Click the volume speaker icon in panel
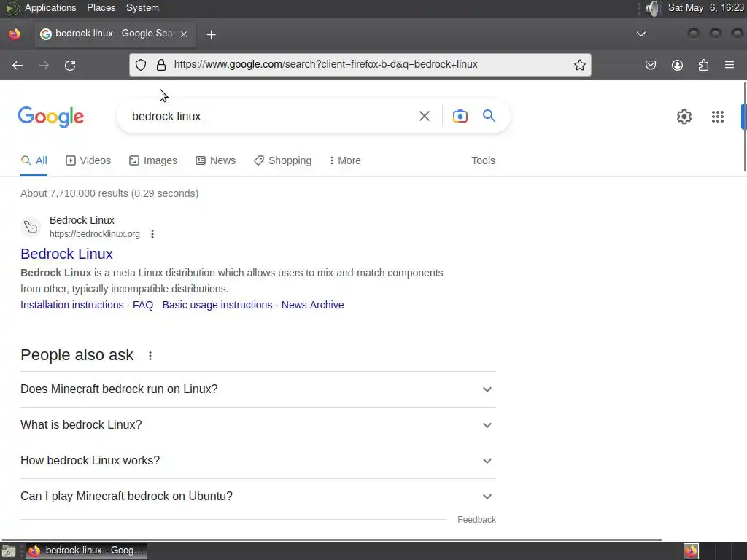 [x=653, y=8]
